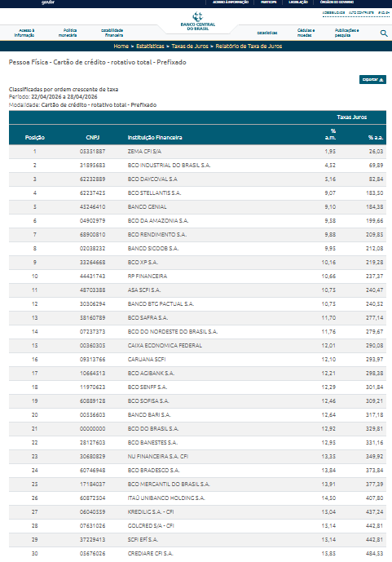The height and width of the screenshot is (562, 392).
Task: Select BCO SOFISA S.A. cell
Action: click(148, 400)
